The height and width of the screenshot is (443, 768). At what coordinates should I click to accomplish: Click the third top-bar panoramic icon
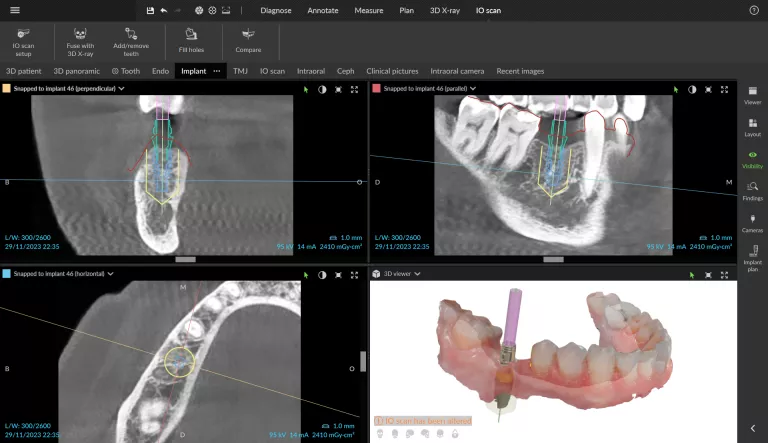pyautogui.click(x=226, y=10)
